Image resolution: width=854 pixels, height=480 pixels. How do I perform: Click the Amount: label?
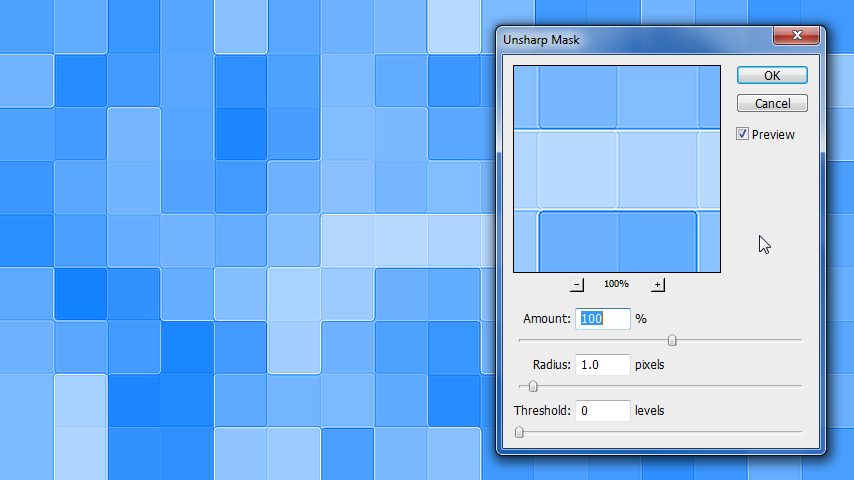point(547,319)
